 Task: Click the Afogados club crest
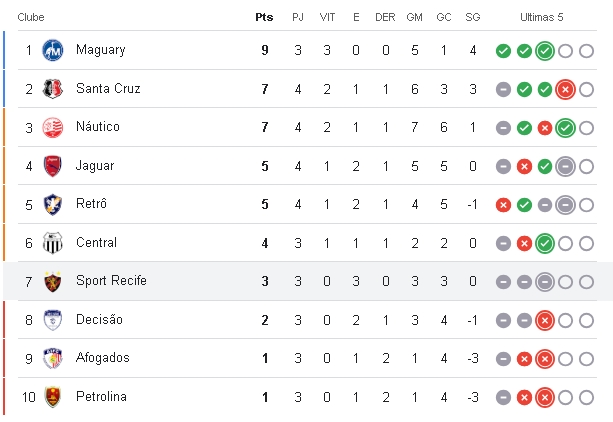coord(53,359)
